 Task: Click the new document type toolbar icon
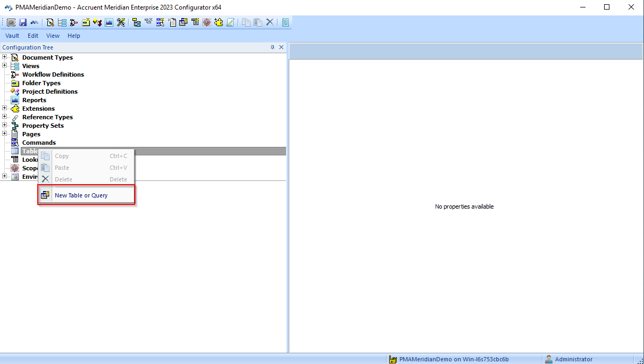pos(50,22)
